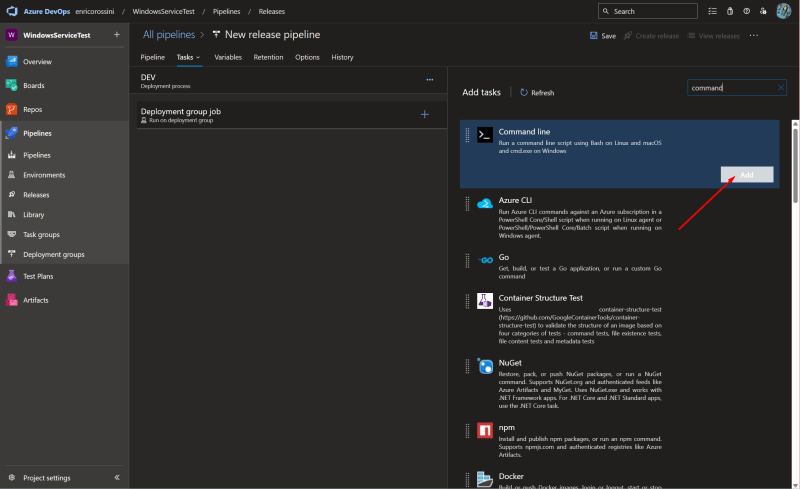Click the npm drag handle grip

467,431
